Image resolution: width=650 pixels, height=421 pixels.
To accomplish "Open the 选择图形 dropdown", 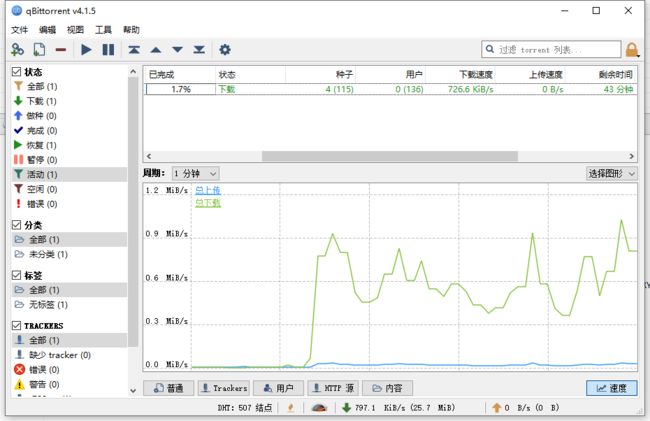I will 611,173.
